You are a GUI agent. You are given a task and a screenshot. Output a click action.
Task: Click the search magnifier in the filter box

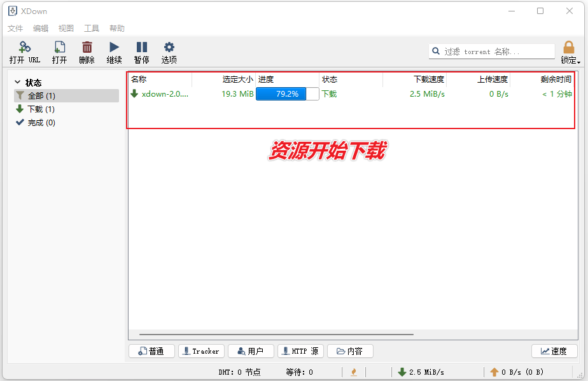[x=436, y=51]
